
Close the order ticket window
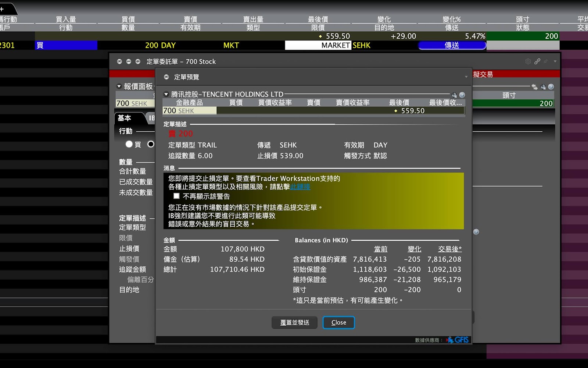[x=119, y=61]
